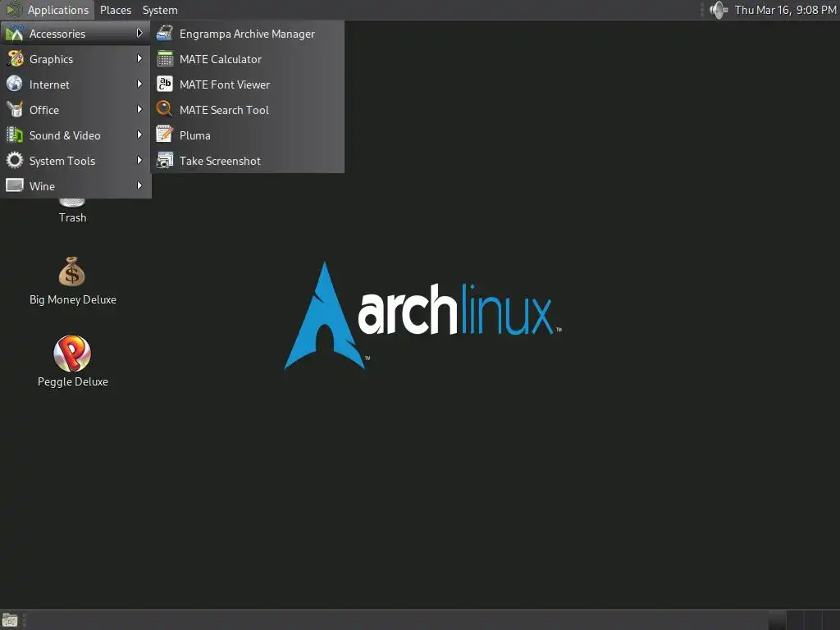Click the Wine category icon
This screenshot has height=630, width=840.
click(15, 185)
